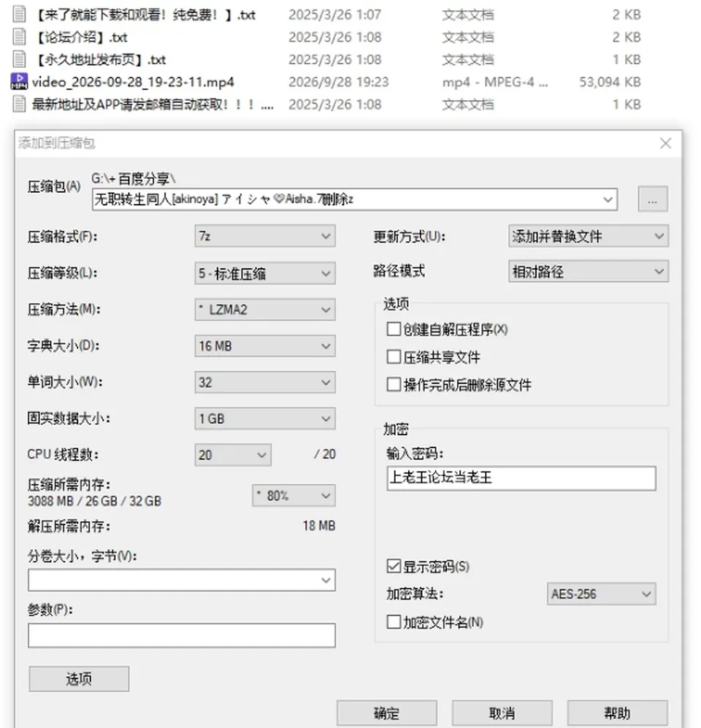Open 帮助 for the dialog
The height and width of the screenshot is (728, 701).
pos(618,713)
